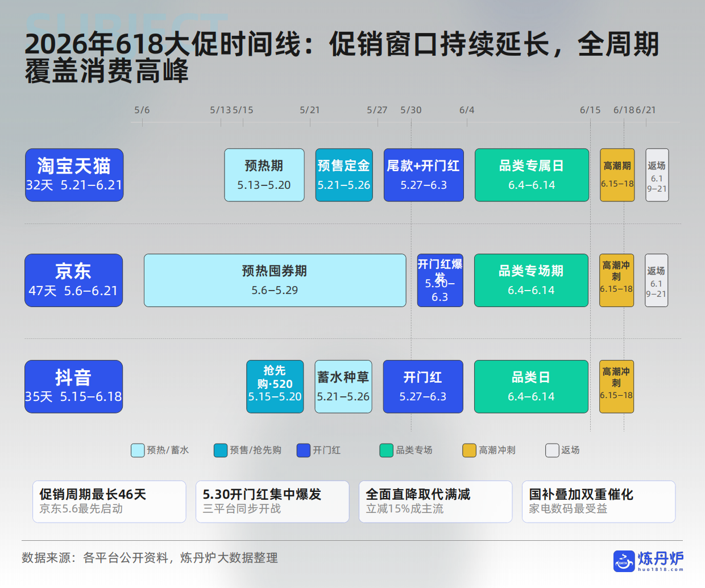705x588 pixels.
Task: Click the 5/21 date tick
Action: point(310,110)
